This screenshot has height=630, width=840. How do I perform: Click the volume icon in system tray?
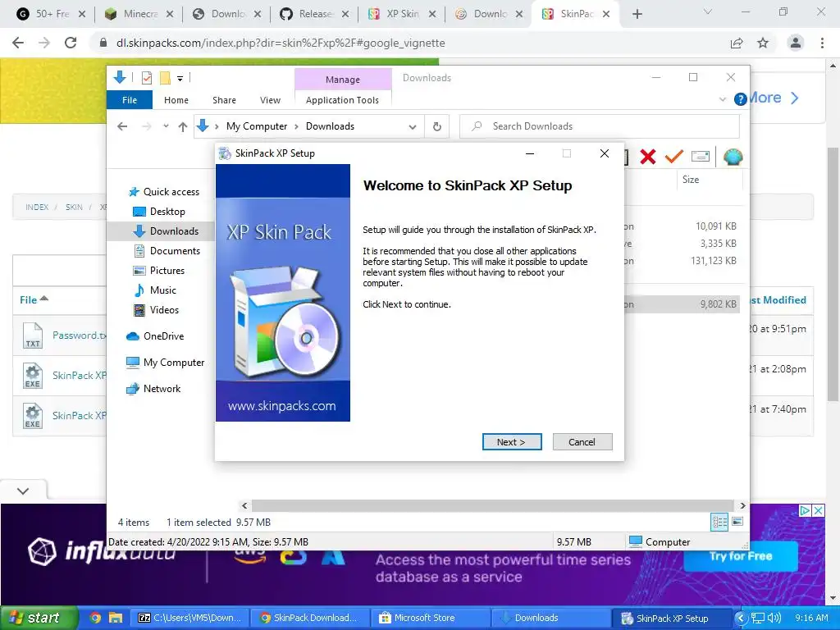[x=774, y=618]
